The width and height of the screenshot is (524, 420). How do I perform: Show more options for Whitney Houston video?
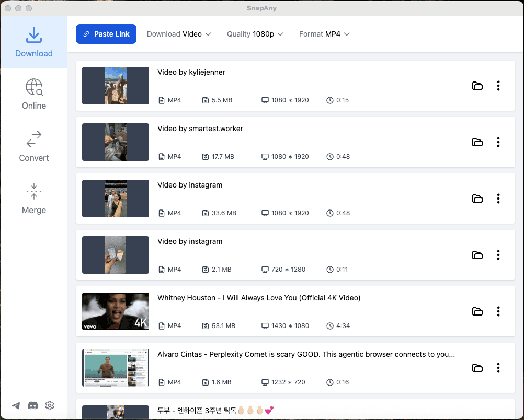498,311
